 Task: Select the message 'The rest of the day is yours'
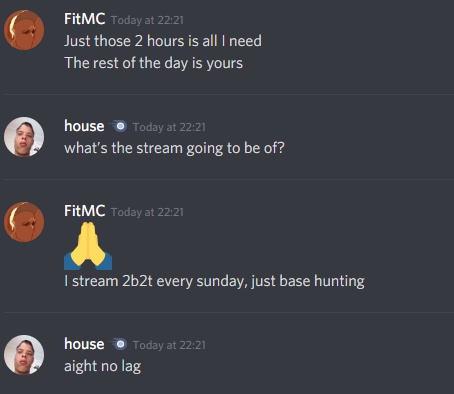[153, 63]
